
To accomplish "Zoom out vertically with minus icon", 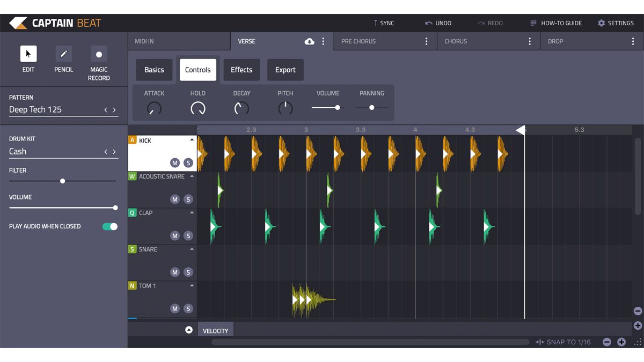I will click(x=638, y=311).
